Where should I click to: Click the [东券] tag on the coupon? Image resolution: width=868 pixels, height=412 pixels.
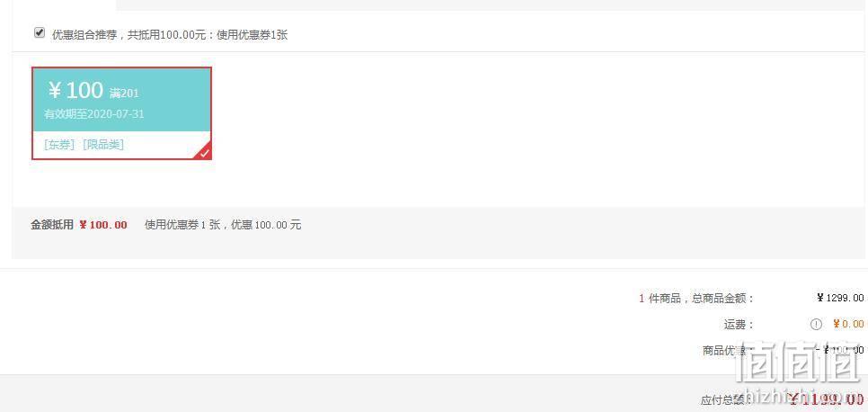(59, 145)
